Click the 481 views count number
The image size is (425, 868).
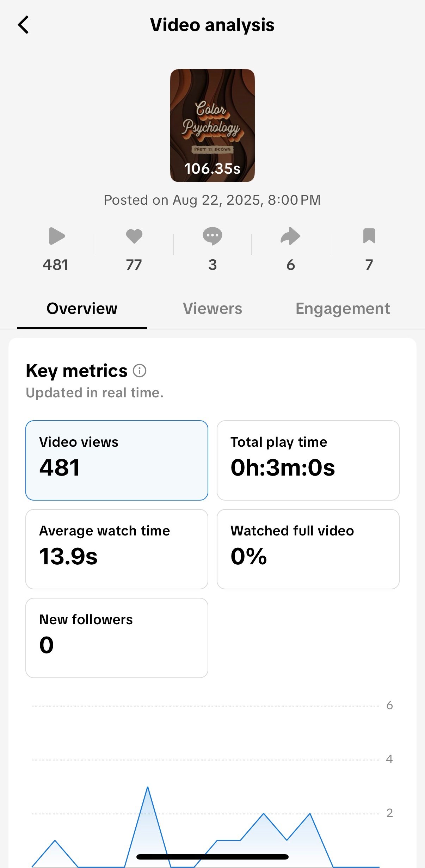click(x=56, y=265)
